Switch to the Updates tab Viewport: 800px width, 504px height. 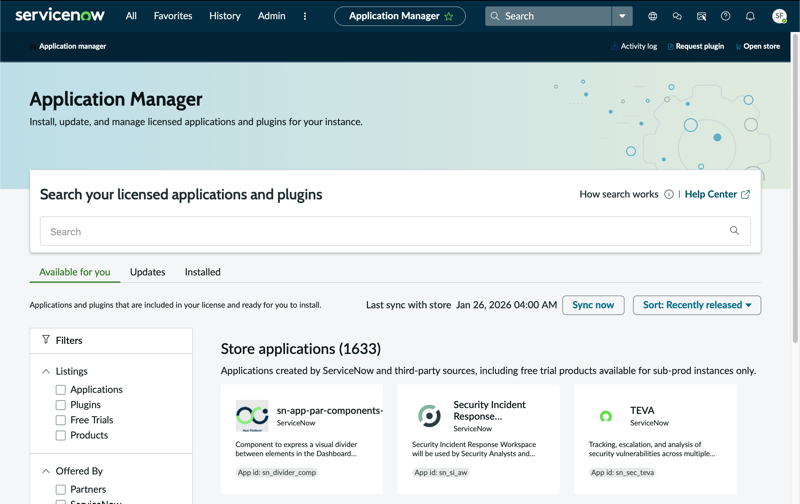[x=147, y=272]
